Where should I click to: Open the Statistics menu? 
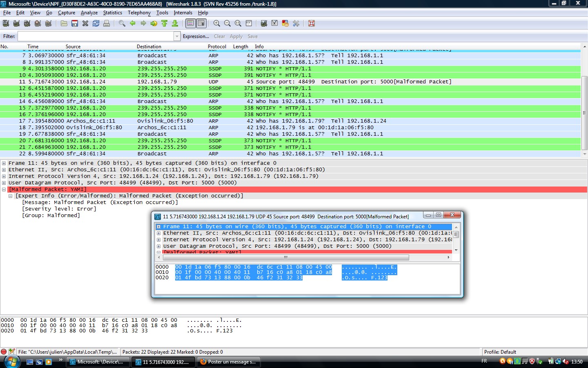point(112,13)
